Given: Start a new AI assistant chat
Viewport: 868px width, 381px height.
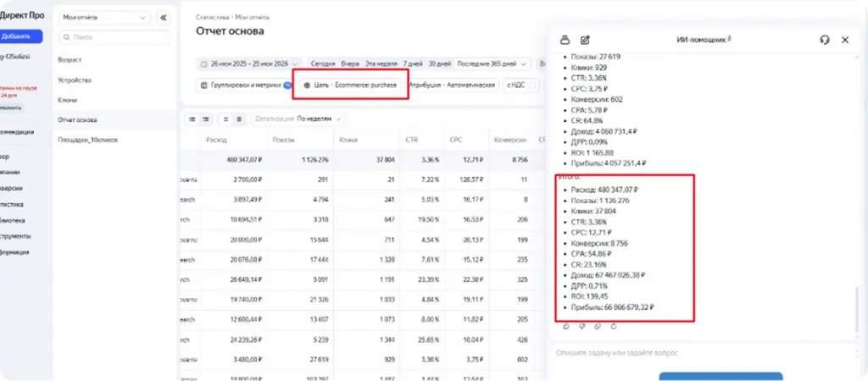Looking at the screenshot, I should click(x=585, y=40).
